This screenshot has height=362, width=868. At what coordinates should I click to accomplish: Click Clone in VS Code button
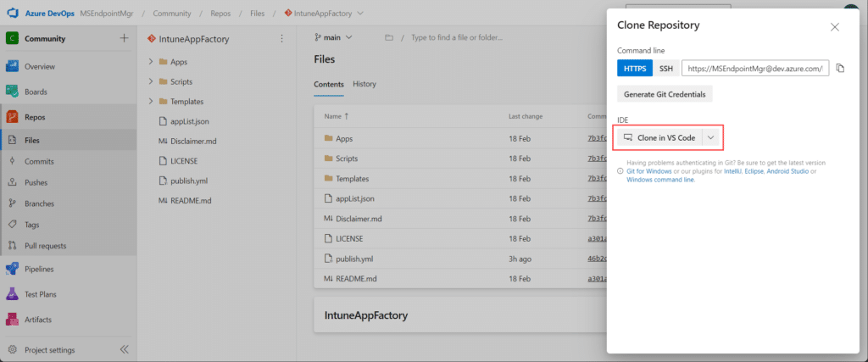pyautogui.click(x=659, y=137)
